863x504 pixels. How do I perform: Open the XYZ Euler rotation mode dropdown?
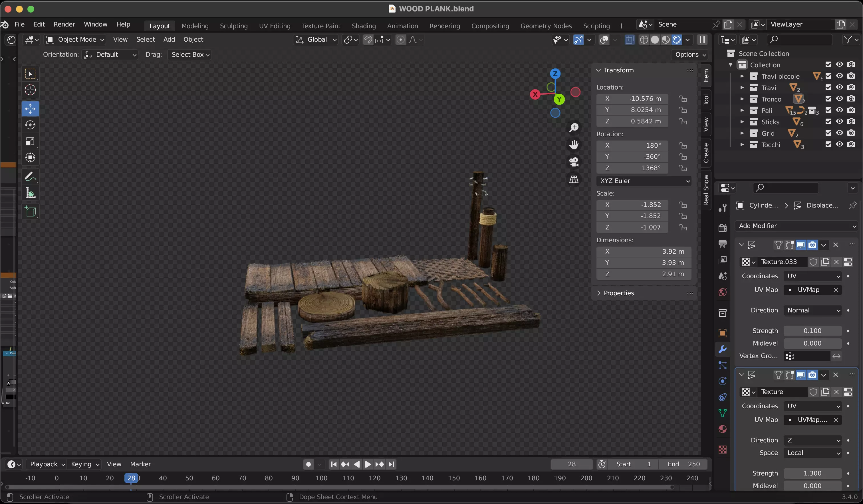[644, 181]
